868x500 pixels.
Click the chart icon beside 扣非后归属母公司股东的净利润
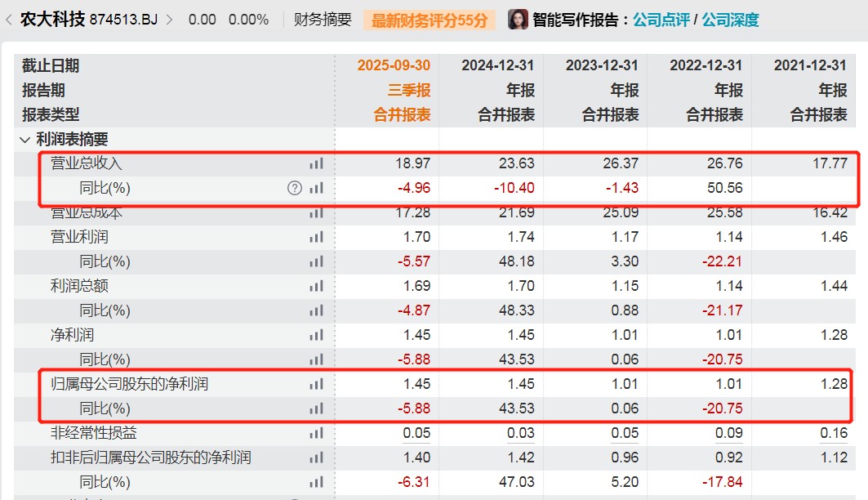tap(317, 457)
